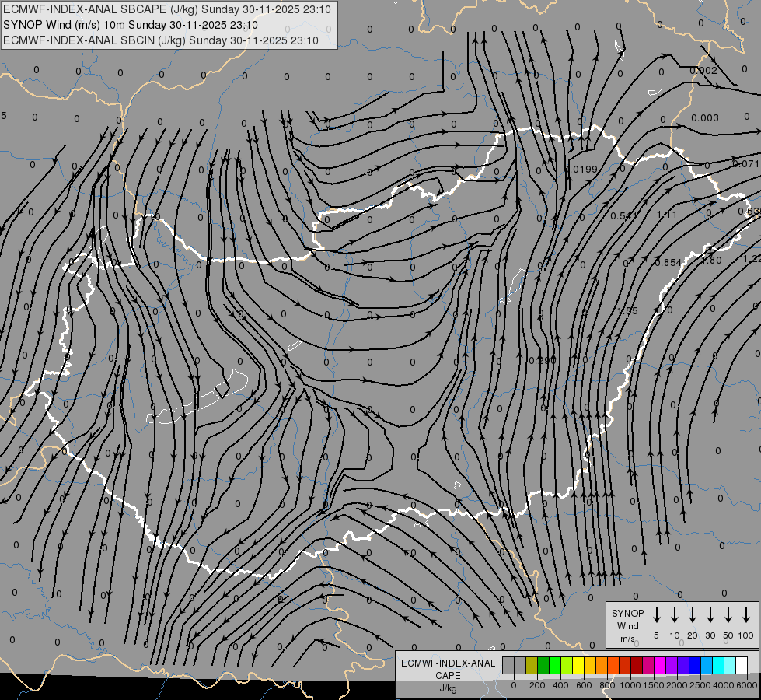Screen dimensions: 761x700
Task: Pick the dark green swatch in CAPE legend
Action: (x=543, y=665)
